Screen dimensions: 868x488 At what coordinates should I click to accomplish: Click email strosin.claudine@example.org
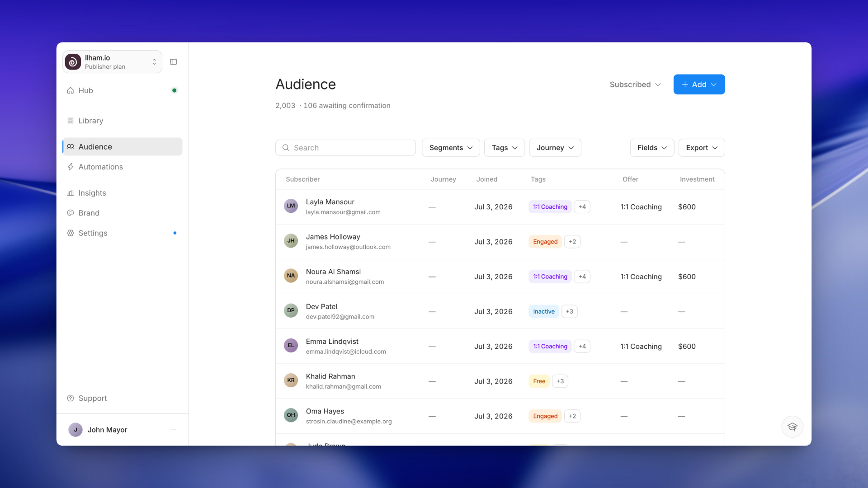[349, 422]
